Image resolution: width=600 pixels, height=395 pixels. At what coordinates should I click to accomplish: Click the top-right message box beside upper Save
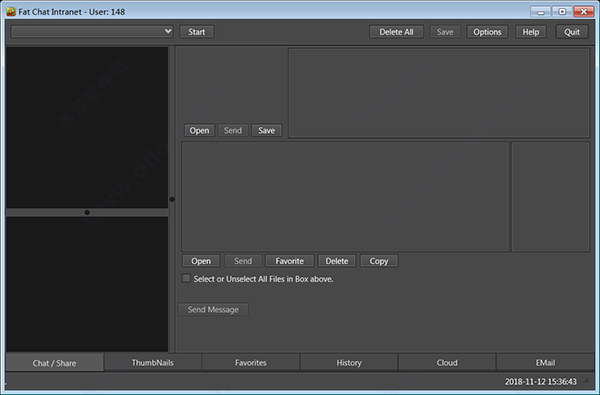point(439,93)
